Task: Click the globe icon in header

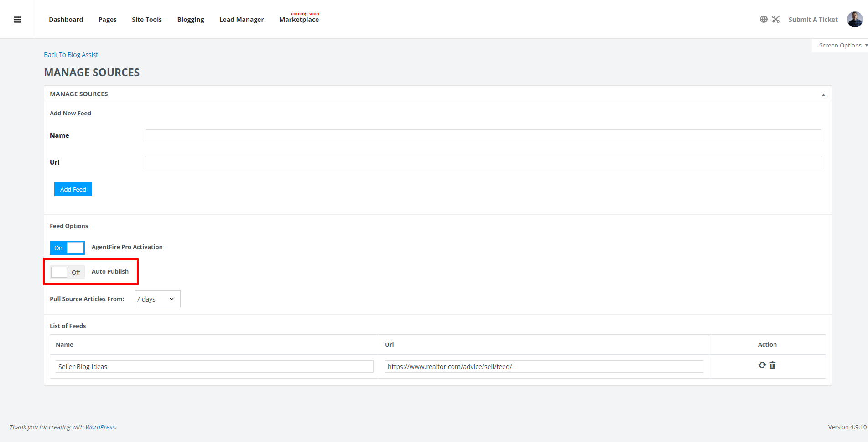Action: [764, 19]
